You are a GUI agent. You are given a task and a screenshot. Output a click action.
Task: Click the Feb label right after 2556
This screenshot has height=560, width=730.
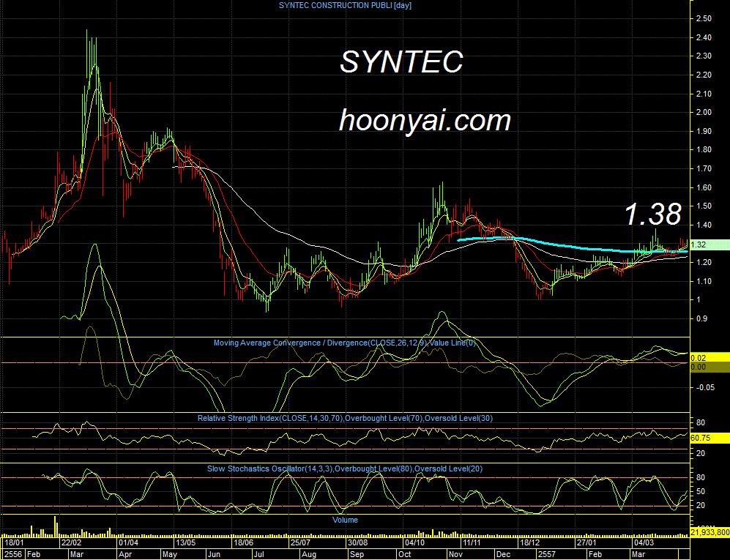pyautogui.click(x=34, y=554)
